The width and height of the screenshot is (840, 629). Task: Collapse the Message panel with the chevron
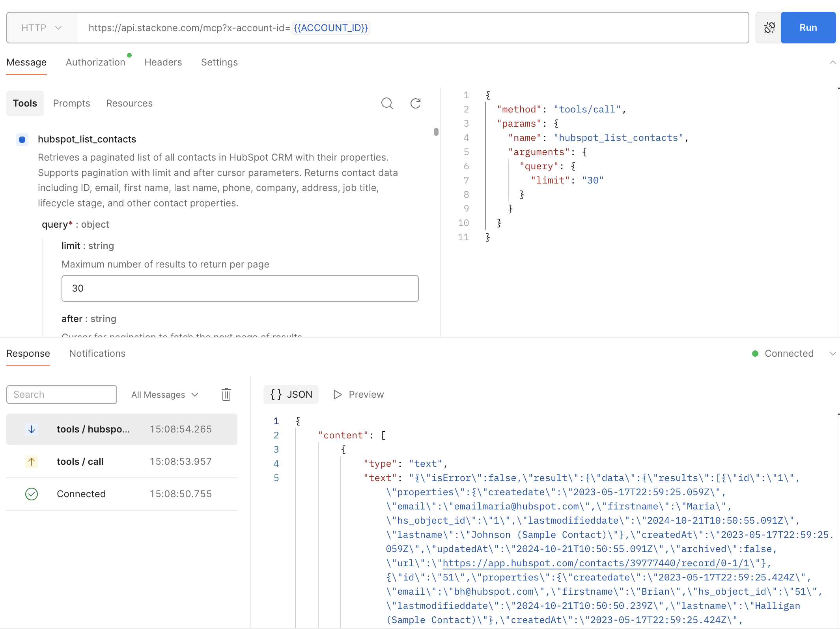pos(832,62)
